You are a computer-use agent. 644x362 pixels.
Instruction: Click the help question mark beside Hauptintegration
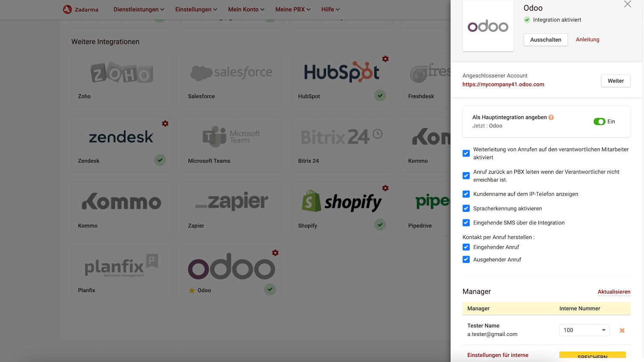(x=551, y=117)
